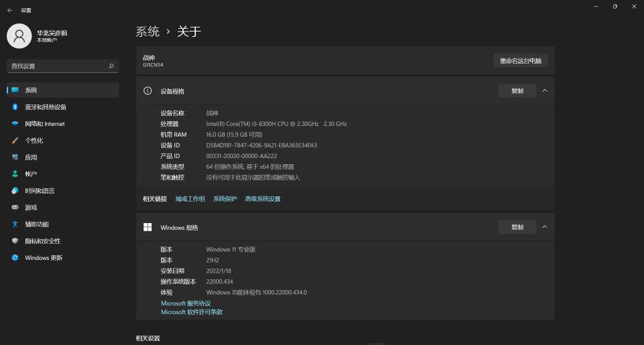This screenshot has height=345, width=644.
Task: Click the Windows logo icon beside Windows 规格
Action: [148, 227]
